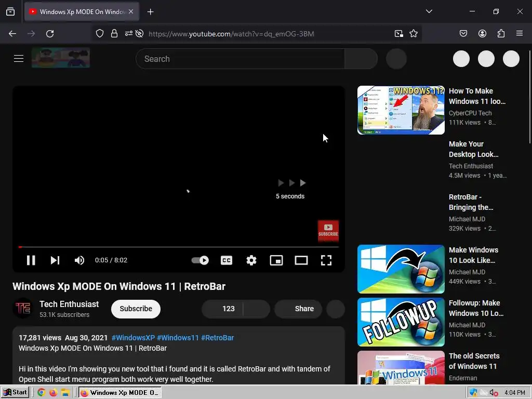Screen dimensions: 532x399
Task: Pause the video playback
Action: pos(31,260)
